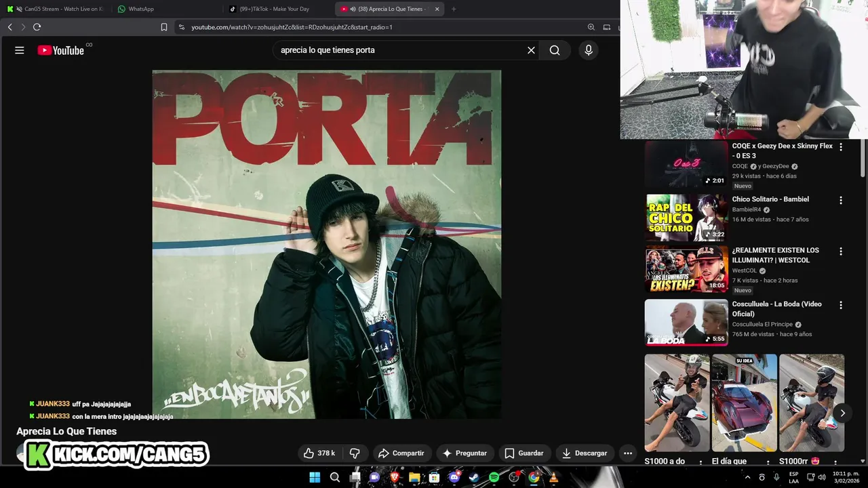Advance Shorts shelf with next arrow
The width and height of the screenshot is (868, 488).
coord(842,413)
